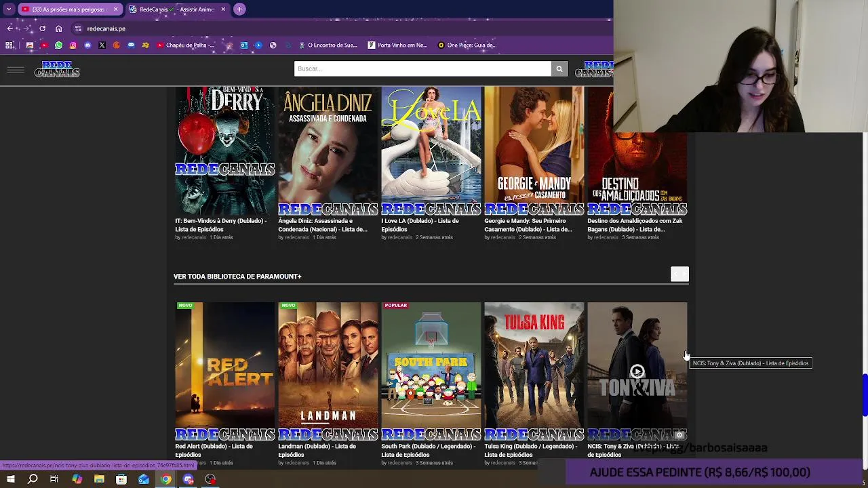This screenshot has height=488, width=868.
Task: Open OBS Studio from the taskbar
Action: [x=211, y=479]
